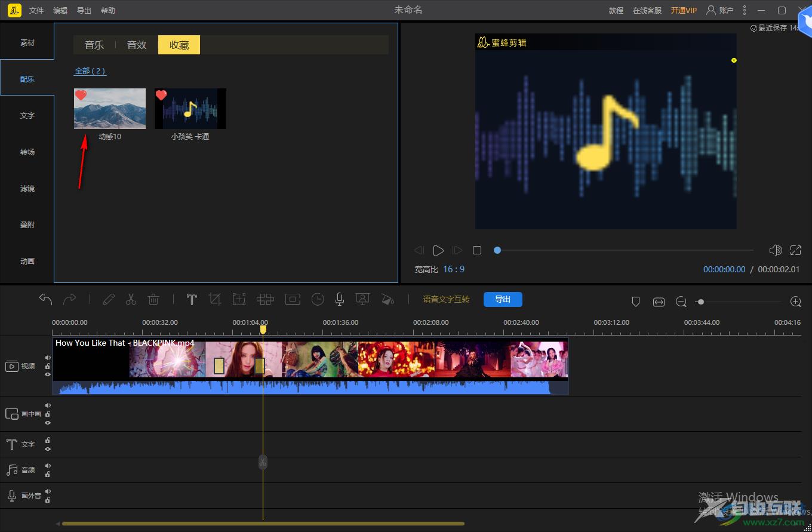This screenshot has width=812, height=532.
Task: Adjust the preview volume speaker icon
Action: (776, 250)
